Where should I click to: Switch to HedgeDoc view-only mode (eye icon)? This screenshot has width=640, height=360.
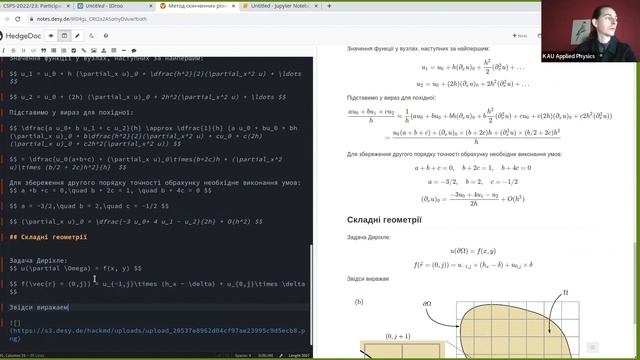(51, 36)
